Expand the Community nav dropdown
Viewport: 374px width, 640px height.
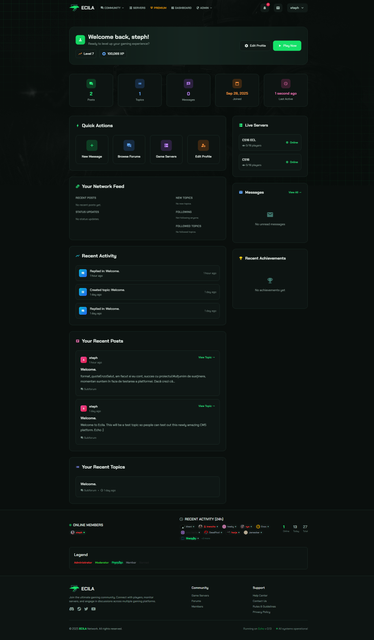tap(112, 8)
